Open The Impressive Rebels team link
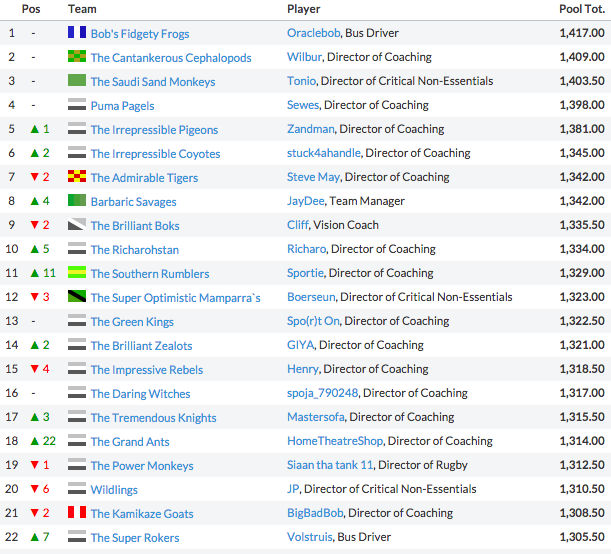The width and height of the screenshot is (611, 554). (x=147, y=370)
